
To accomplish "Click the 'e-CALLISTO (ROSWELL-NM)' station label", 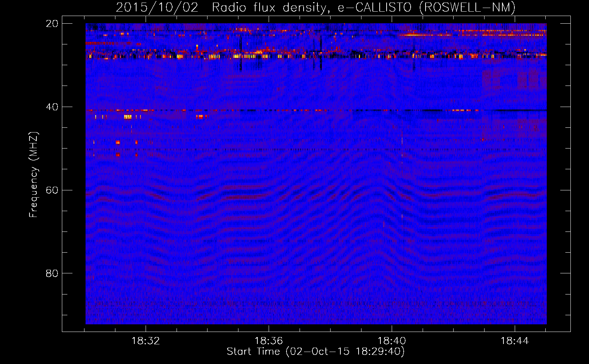I will (427, 8).
